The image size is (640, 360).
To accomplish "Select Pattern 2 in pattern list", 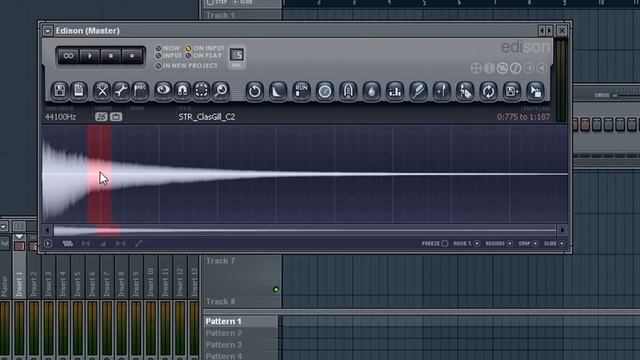I will (241, 333).
